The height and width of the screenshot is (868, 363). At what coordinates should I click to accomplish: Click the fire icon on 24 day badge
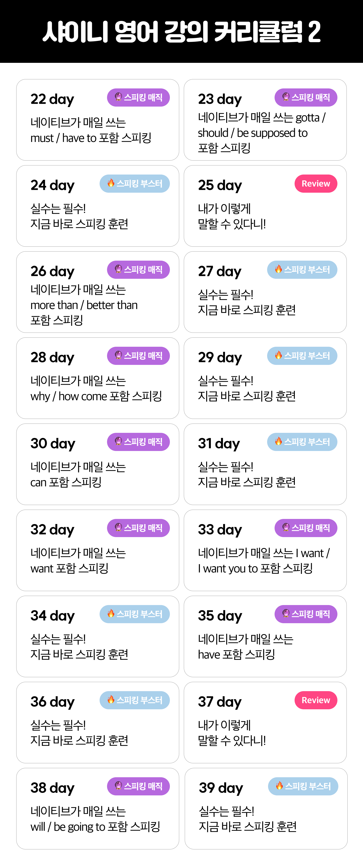click(111, 183)
